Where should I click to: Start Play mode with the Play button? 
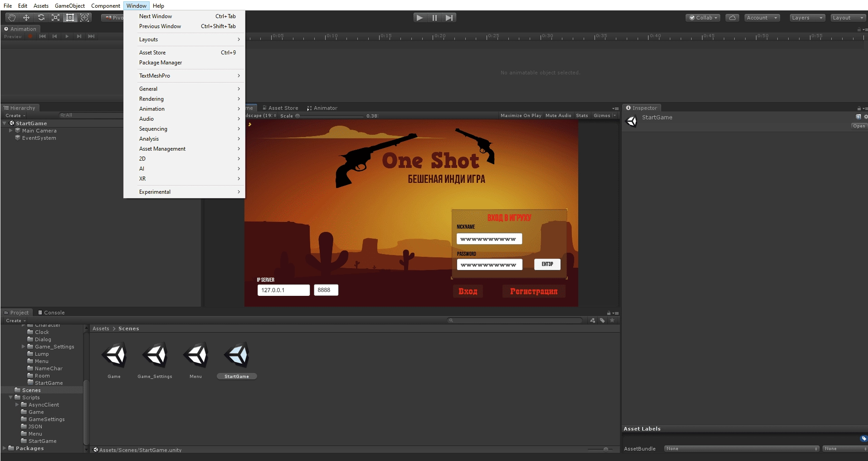(420, 18)
